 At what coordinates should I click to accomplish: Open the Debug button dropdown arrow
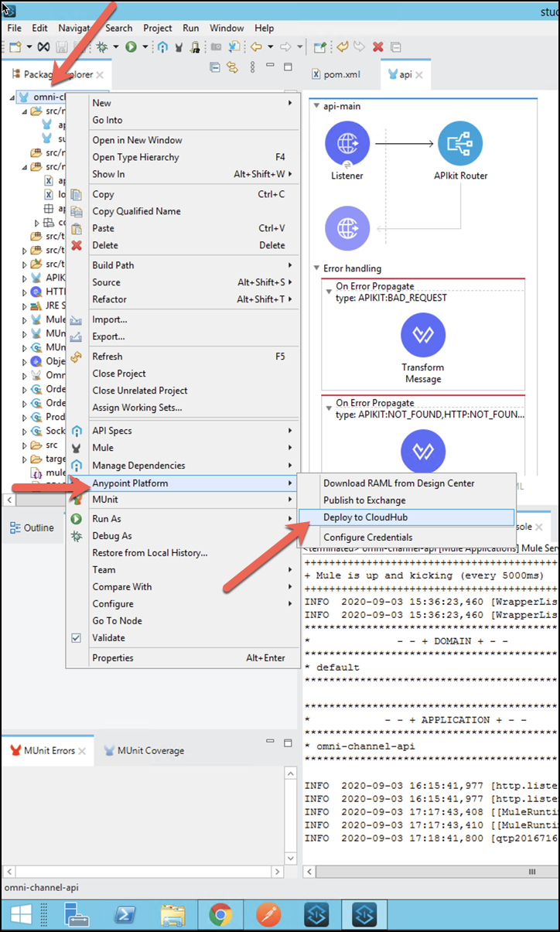coord(115,46)
